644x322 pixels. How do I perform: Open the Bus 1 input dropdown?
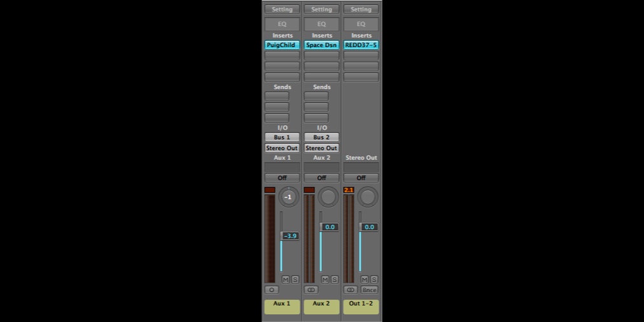(x=282, y=137)
